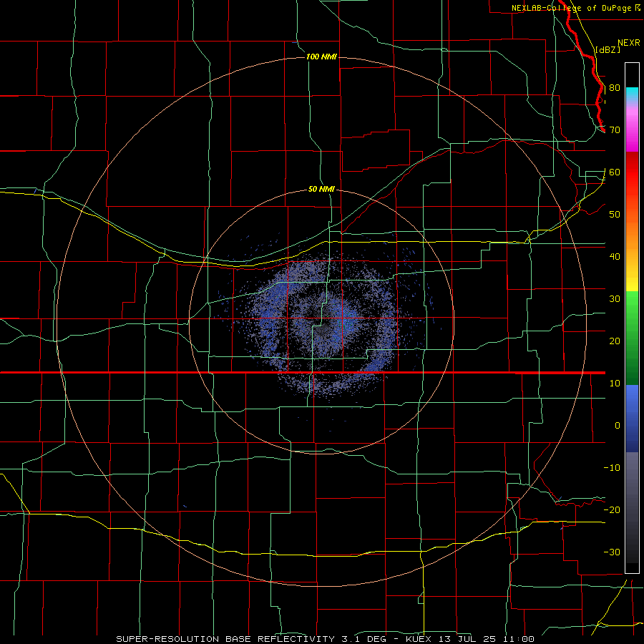Click the 80 value on dBZ scale
The width and height of the screenshot is (644, 644).
[x=615, y=88]
